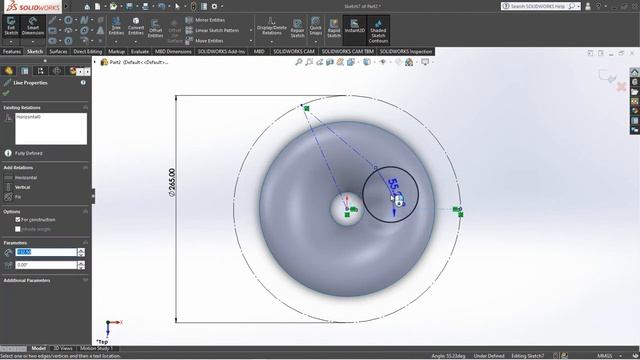The width and height of the screenshot is (640, 360).
Task: Click Mirror Entities
Action: [x=205, y=20]
